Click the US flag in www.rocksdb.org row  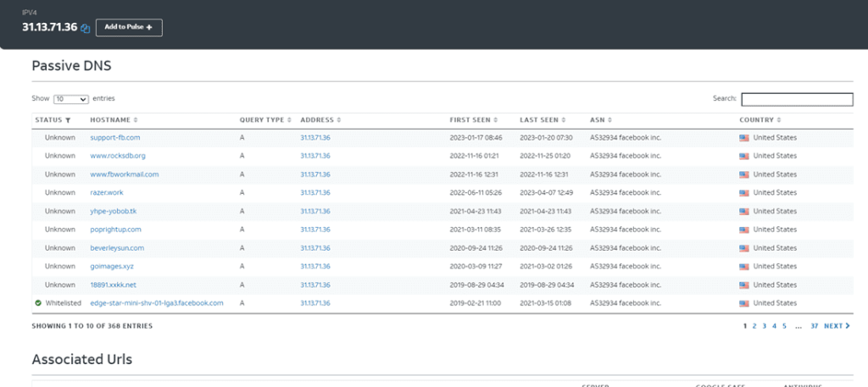(x=744, y=156)
